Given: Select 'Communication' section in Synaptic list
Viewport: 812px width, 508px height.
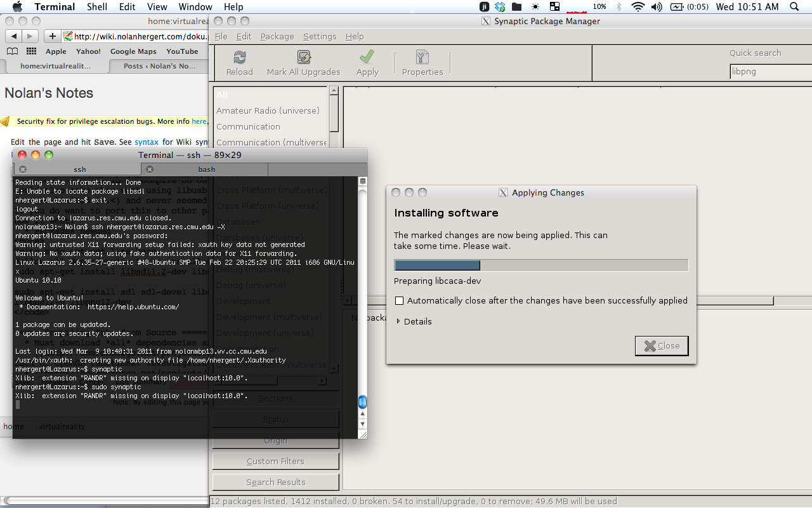Looking at the screenshot, I should click(271, 126).
